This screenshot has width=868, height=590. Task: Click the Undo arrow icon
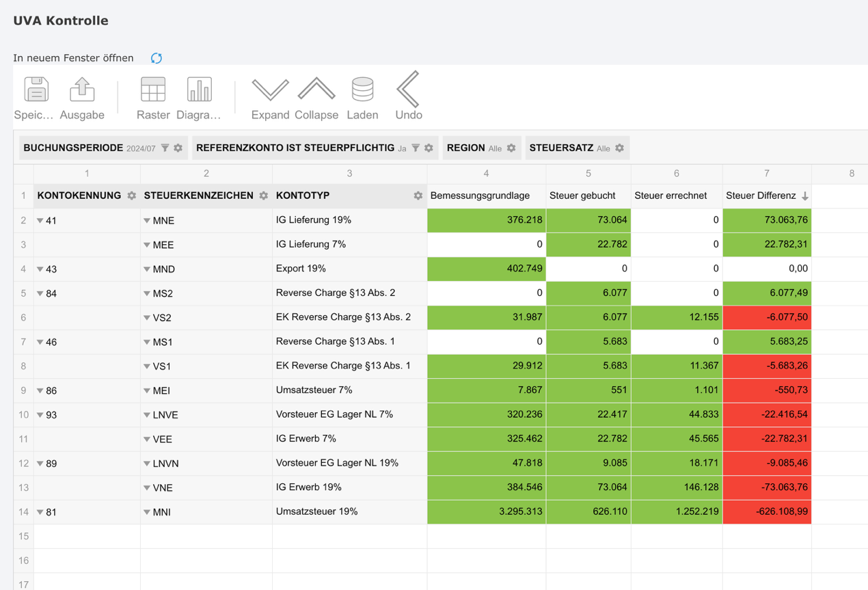tap(408, 90)
